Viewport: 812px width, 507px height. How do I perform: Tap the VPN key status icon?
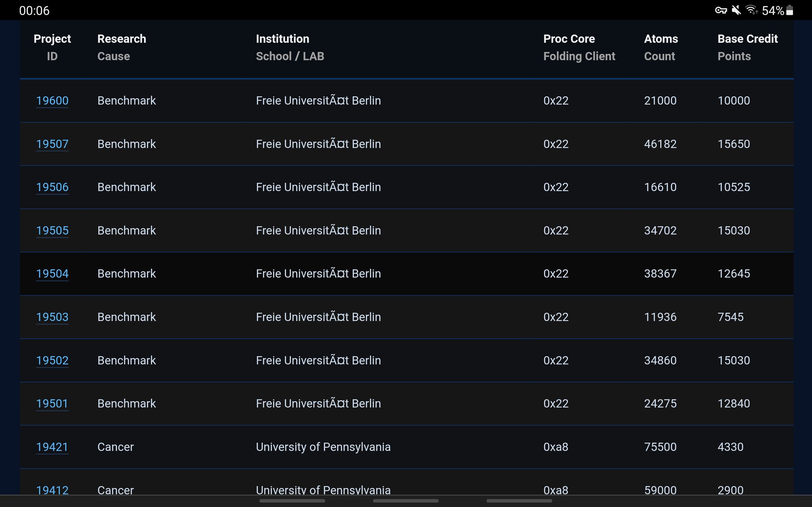pos(720,10)
